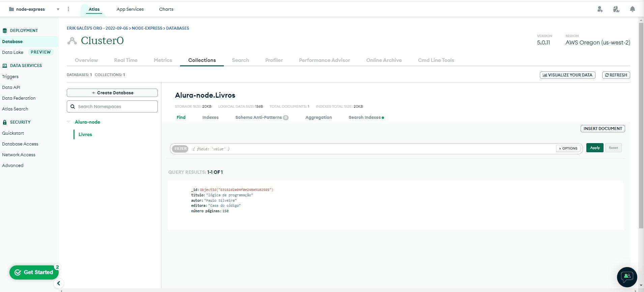This screenshot has width=644, height=292.
Task: Open the collection Indexes tab
Action: click(x=210, y=117)
